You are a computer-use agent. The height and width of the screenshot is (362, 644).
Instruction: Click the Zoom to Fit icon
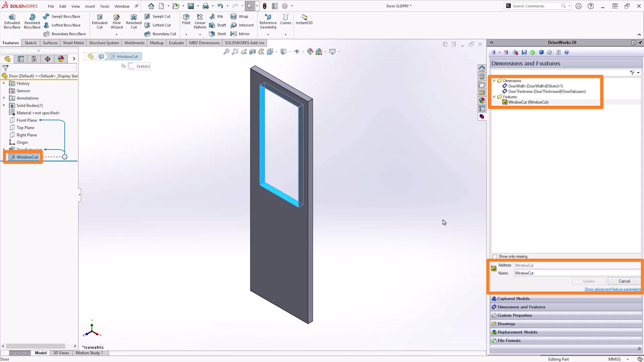click(x=226, y=52)
